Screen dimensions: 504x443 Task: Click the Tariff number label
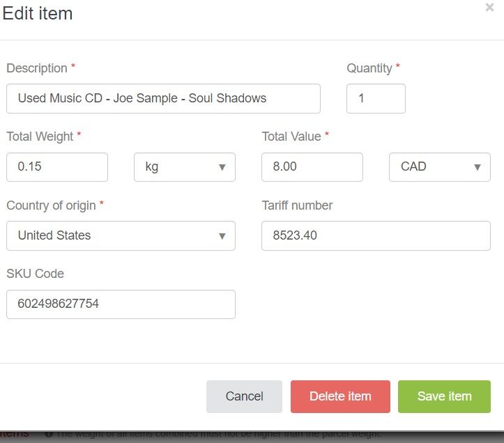[297, 205]
